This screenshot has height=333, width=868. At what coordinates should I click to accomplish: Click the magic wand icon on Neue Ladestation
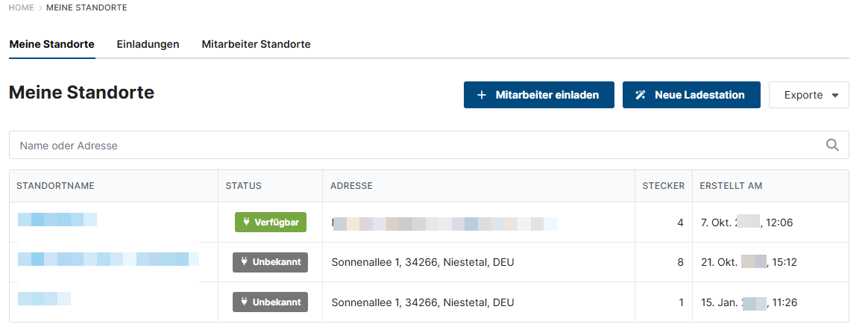(641, 96)
